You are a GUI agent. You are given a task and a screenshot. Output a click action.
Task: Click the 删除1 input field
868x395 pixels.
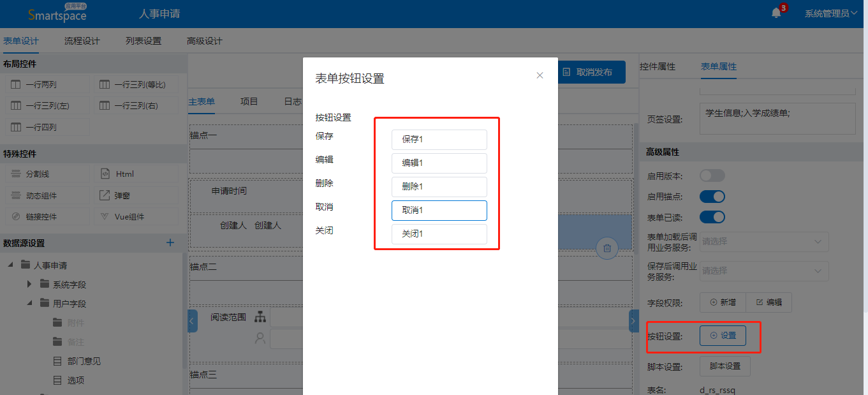click(439, 186)
